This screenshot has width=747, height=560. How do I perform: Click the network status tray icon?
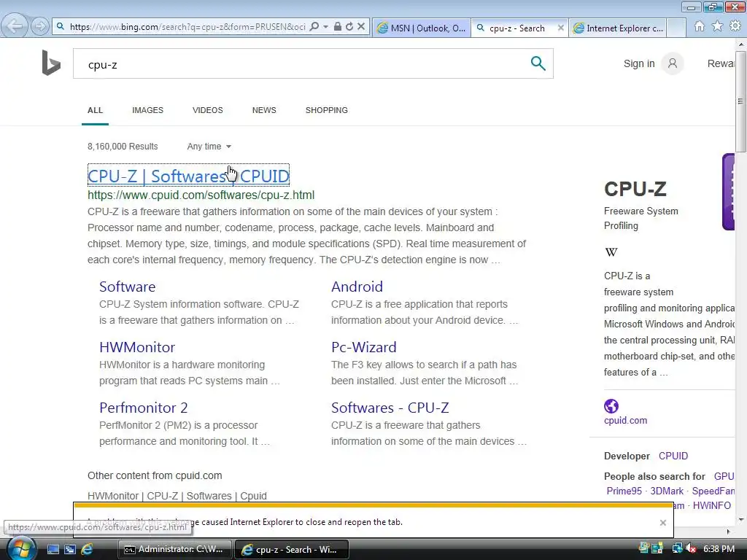click(x=676, y=548)
